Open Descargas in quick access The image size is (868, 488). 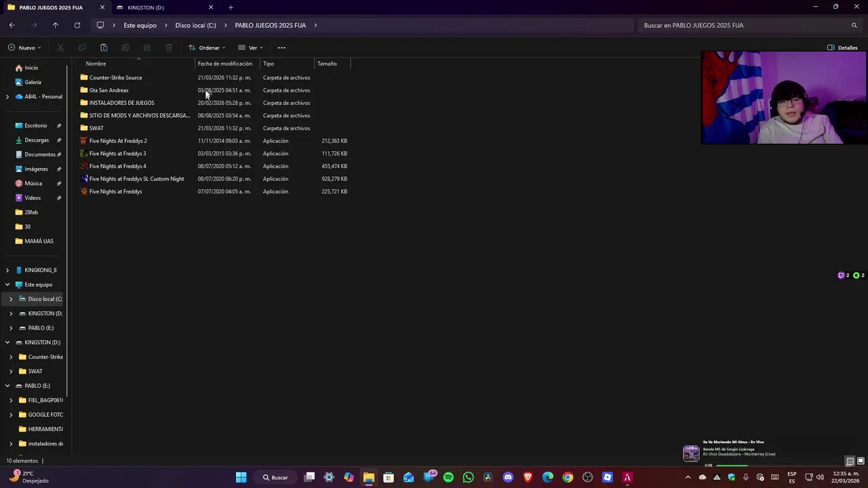37,140
